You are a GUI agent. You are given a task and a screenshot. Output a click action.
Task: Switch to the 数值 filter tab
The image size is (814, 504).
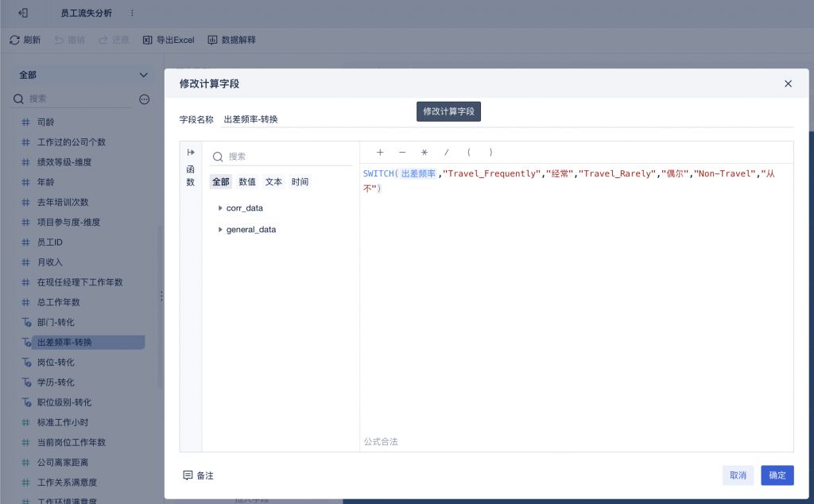tap(247, 182)
